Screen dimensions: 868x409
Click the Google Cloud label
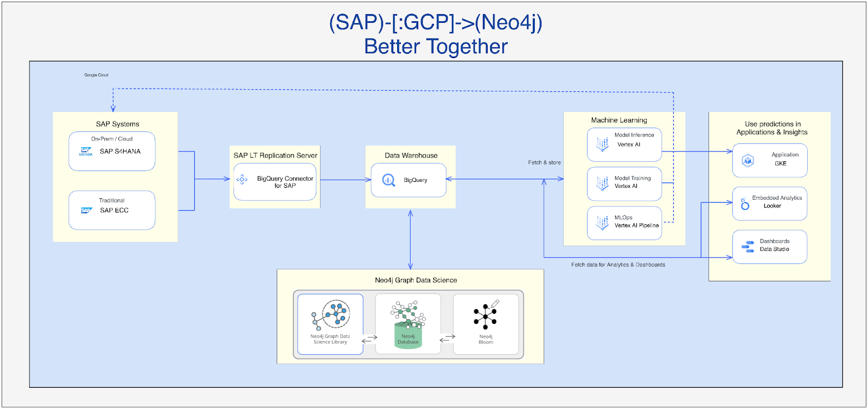pyautogui.click(x=97, y=75)
